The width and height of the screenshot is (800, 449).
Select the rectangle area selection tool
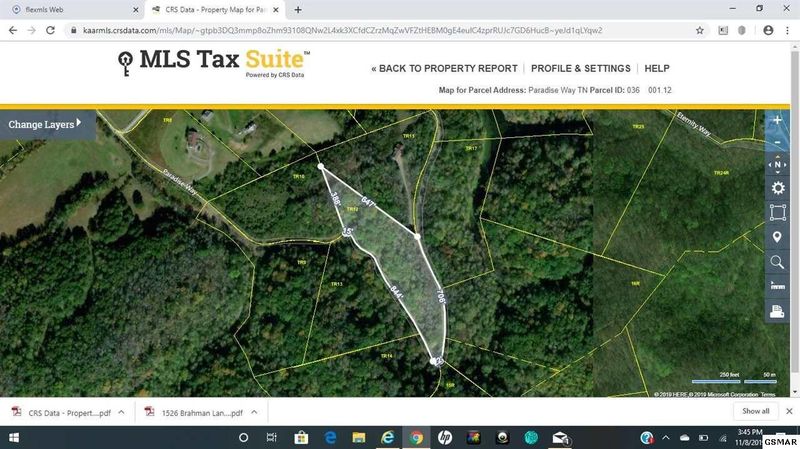(777, 212)
